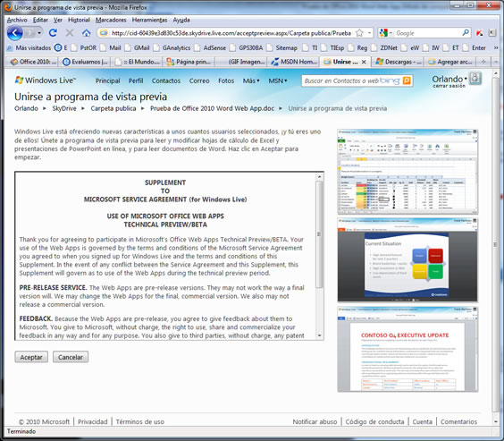This screenshot has width=504, height=441.
Task: Open the Fotos link
Action: click(226, 81)
